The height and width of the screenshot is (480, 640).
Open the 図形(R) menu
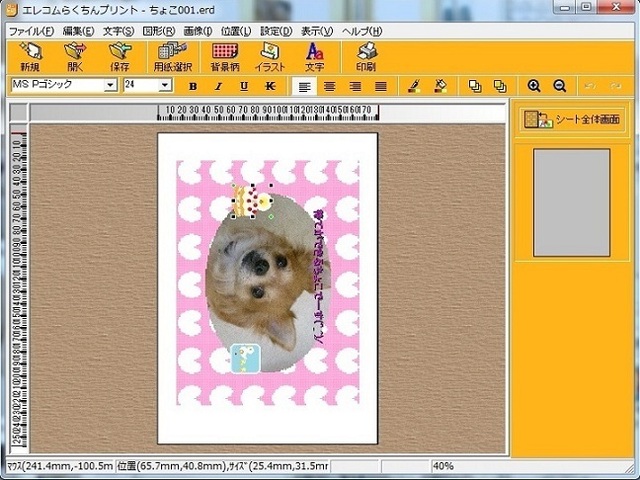[x=159, y=31]
